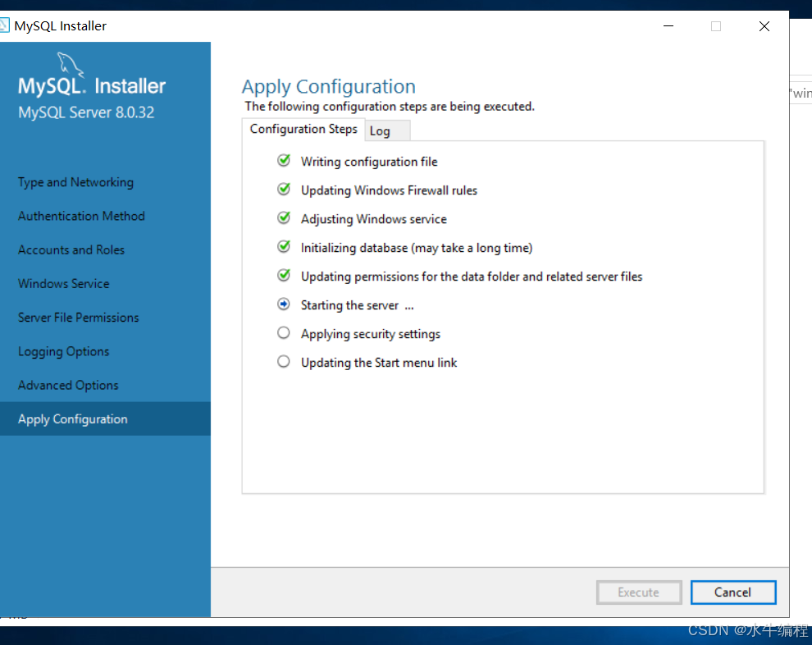Click the green check beside Writing configuration file

pos(284,161)
